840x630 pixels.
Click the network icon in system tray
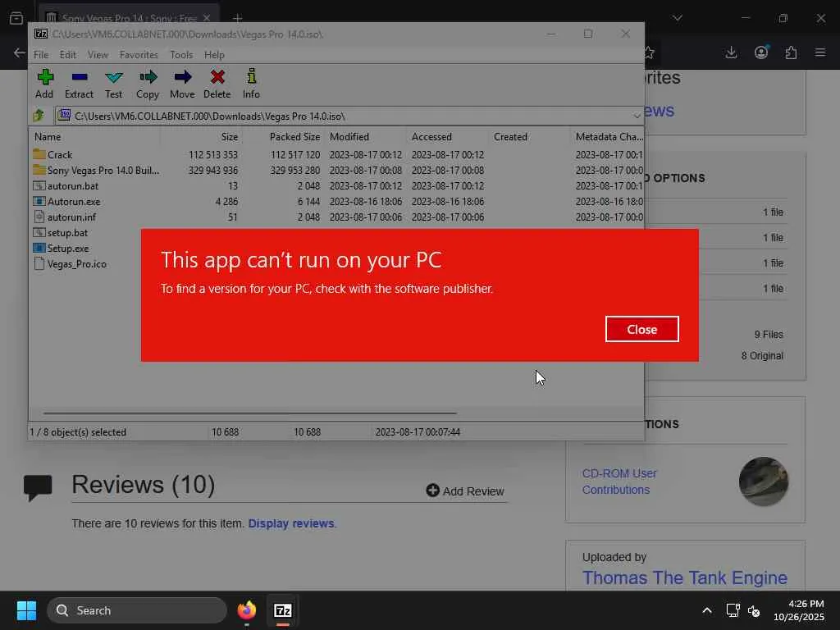coord(733,610)
